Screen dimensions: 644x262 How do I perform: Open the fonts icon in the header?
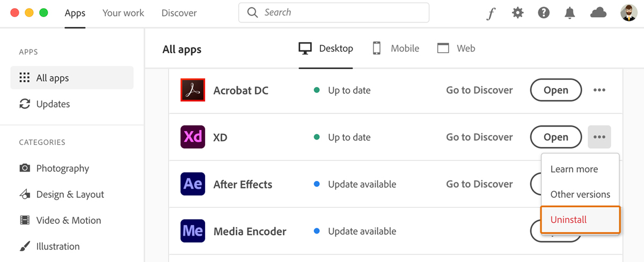click(x=491, y=13)
